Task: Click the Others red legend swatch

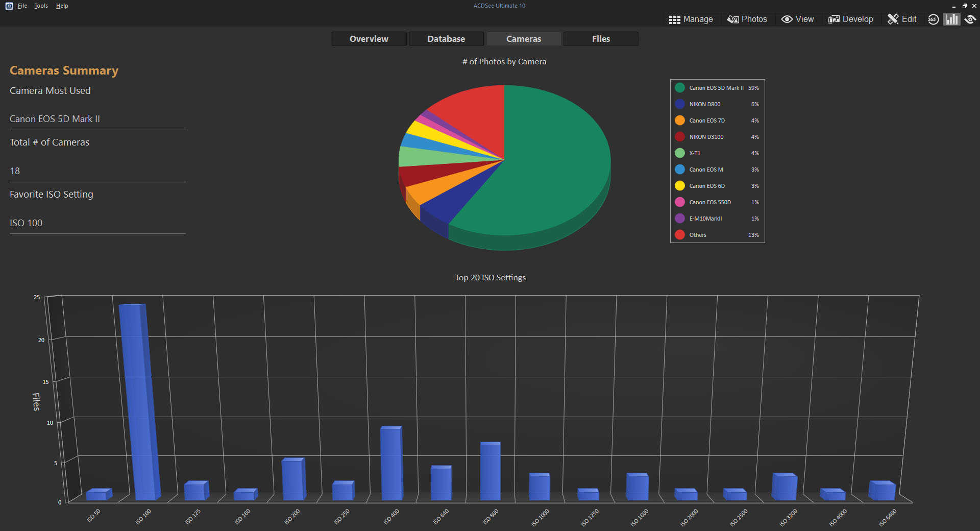Action: coord(679,235)
